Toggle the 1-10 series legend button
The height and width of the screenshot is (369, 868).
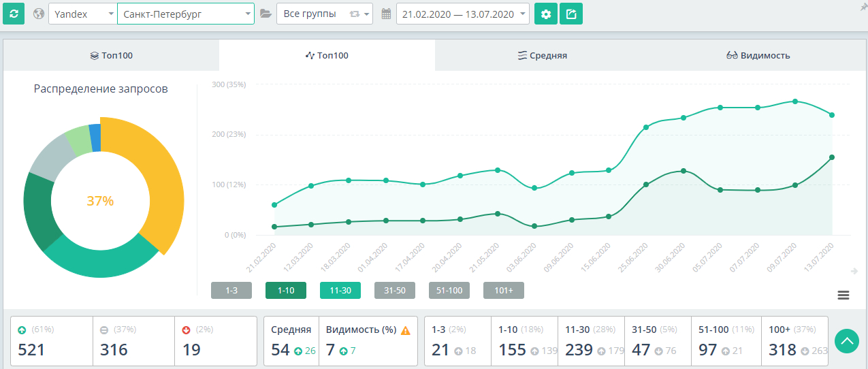286,291
